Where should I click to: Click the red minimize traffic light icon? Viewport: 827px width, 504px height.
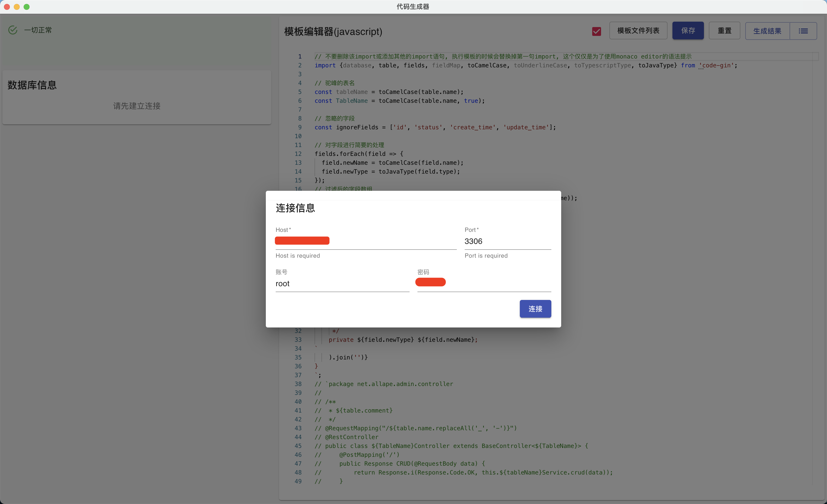pos(7,6)
